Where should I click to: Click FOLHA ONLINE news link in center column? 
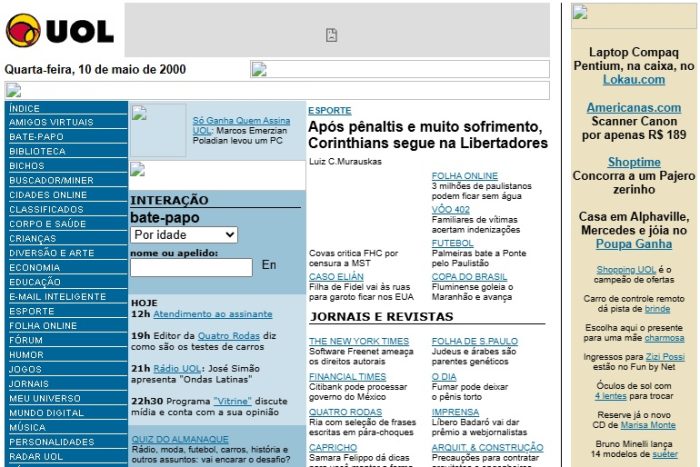click(465, 176)
